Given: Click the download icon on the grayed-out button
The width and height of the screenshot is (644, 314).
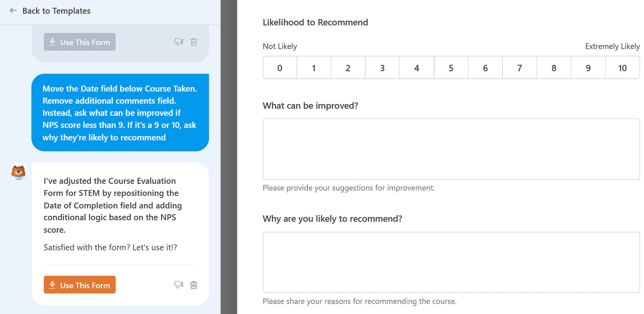Looking at the screenshot, I should click(52, 41).
